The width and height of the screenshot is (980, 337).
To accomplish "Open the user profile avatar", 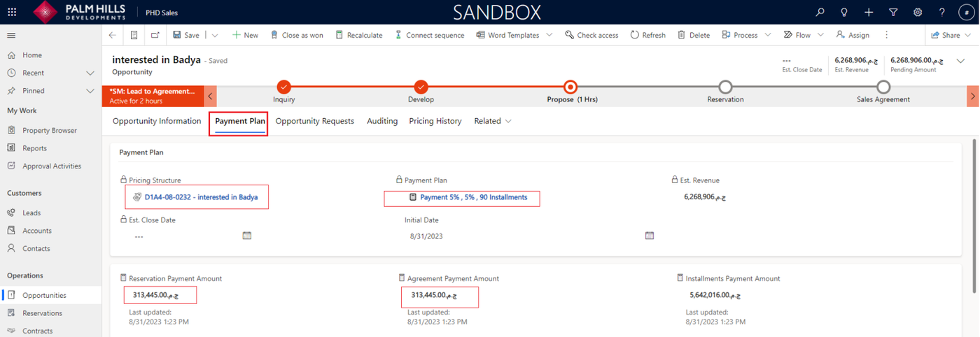I will [967, 12].
